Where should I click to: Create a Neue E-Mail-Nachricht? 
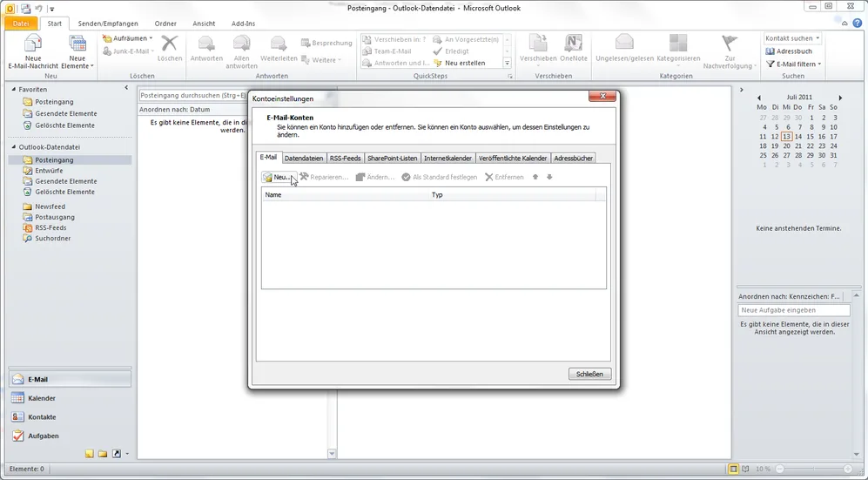point(33,51)
